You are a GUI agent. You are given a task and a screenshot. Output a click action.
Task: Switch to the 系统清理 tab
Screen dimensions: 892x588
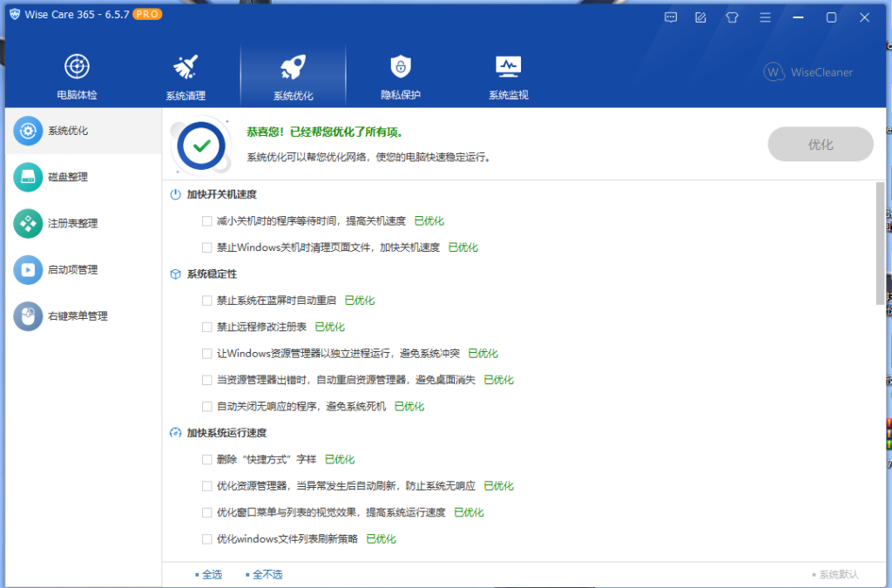(186, 77)
